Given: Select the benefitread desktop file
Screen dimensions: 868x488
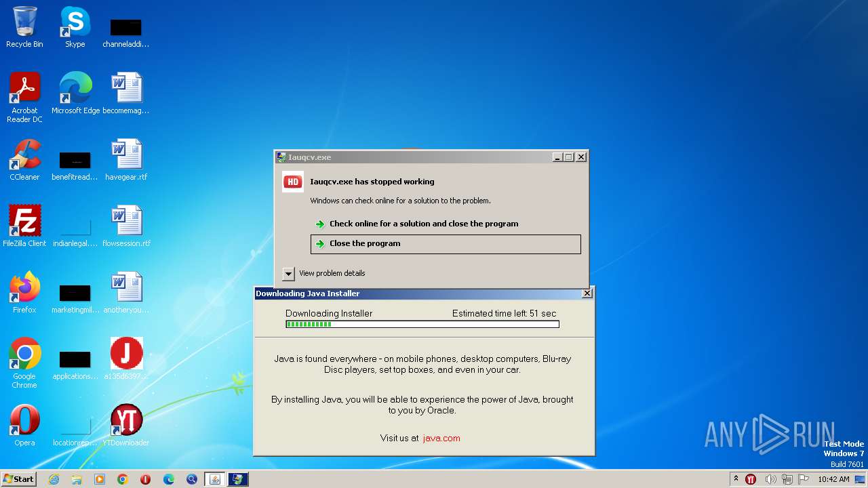Looking at the screenshot, I should 75,165.
